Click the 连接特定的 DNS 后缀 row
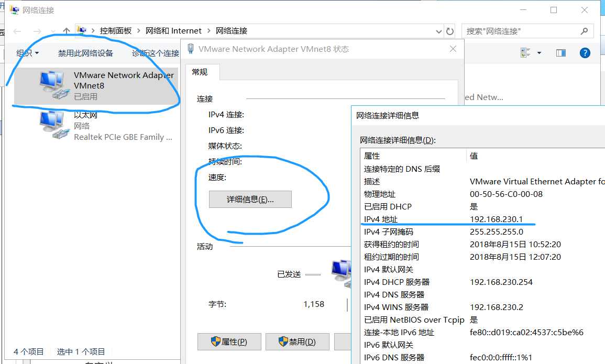Viewport: 605px width, 364px height. [x=482, y=169]
